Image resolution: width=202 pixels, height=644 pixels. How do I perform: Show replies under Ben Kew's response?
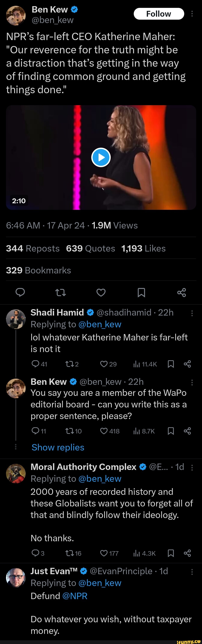[58, 447]
